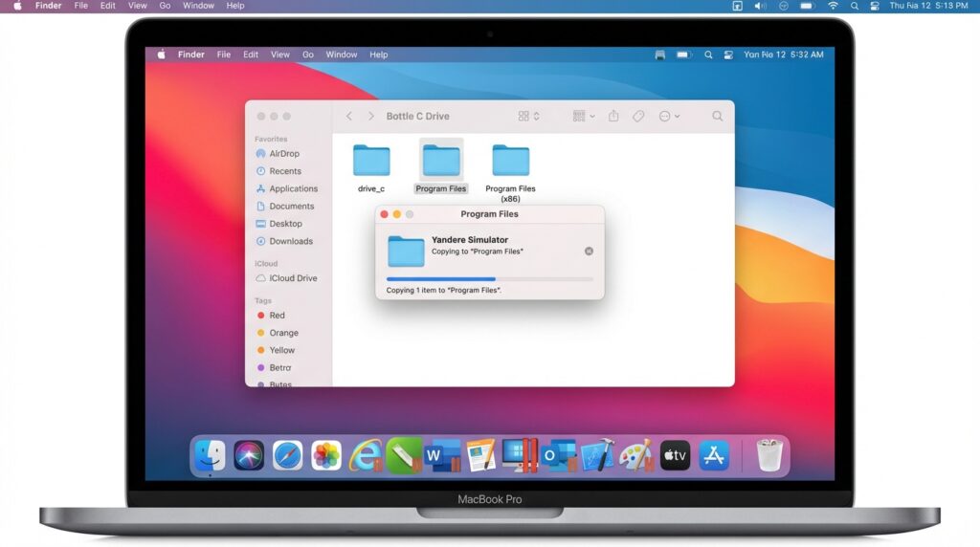Image resolution: width=980 pixels, height=547 pixels.
Task: Select the Program Files (x86) folder
Action: [510, 162]
